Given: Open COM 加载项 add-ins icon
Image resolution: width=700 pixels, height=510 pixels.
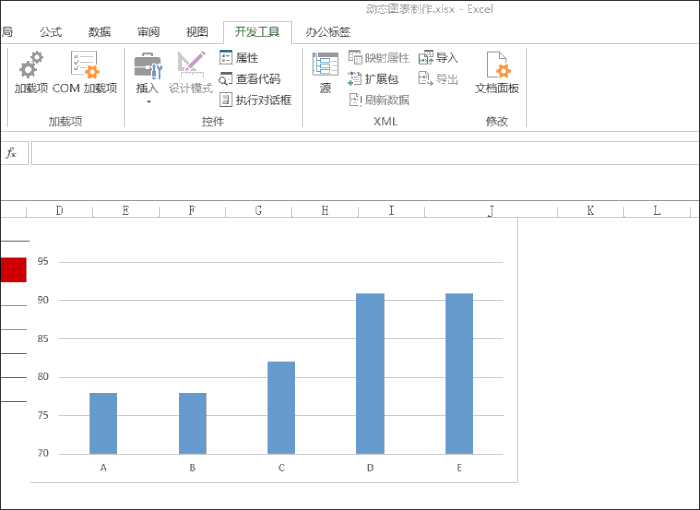Looking at the screenshot, I should tap(85, 65).
